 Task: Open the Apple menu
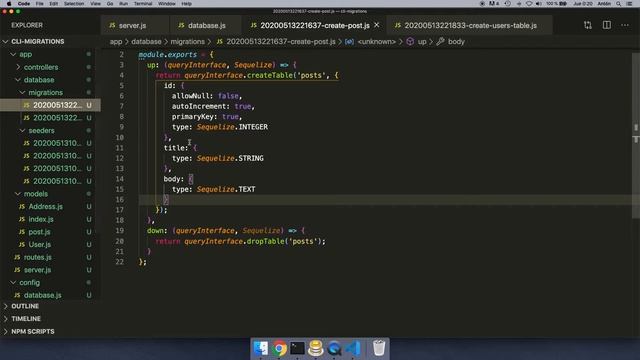pyautogui.click(x=9, y=4)
